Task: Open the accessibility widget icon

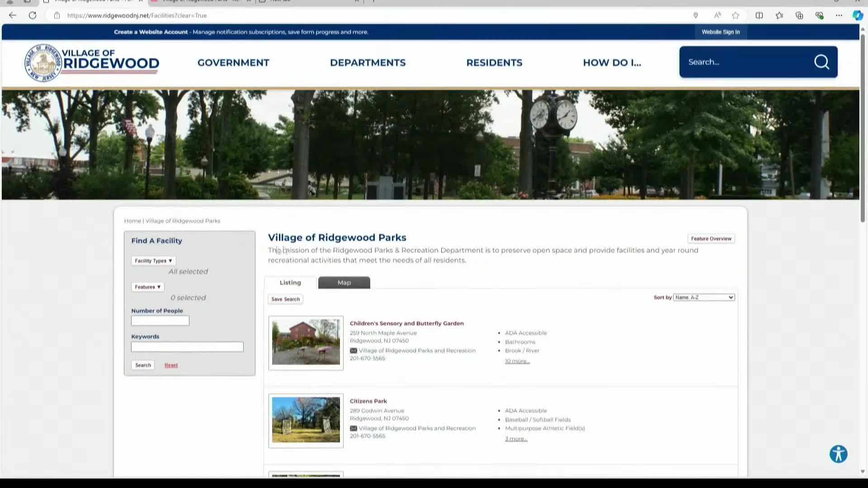Action: [838, 454]
